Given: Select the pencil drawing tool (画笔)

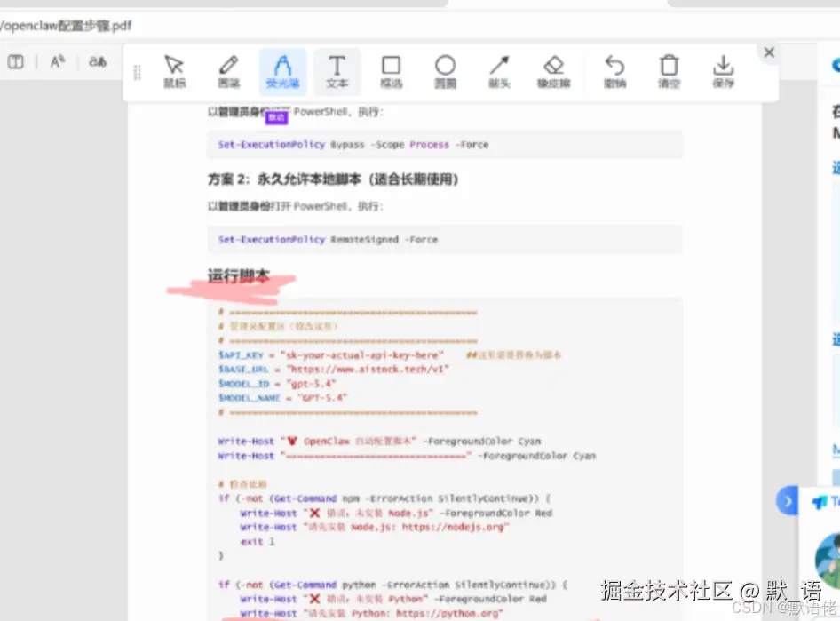Looking at the screenshot, I should 229,72.
